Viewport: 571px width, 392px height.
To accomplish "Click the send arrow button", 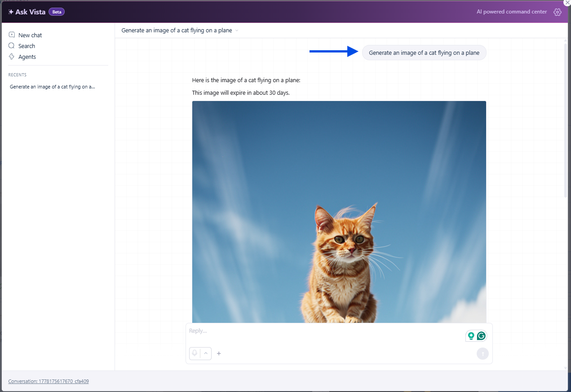I will 482,354.
